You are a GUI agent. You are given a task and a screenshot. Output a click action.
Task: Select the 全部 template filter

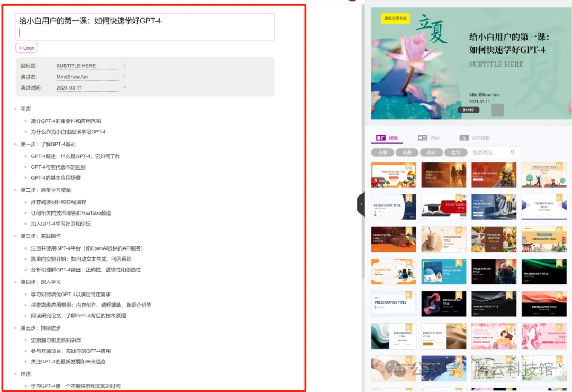pyautogui.click(x=381, y=152)
